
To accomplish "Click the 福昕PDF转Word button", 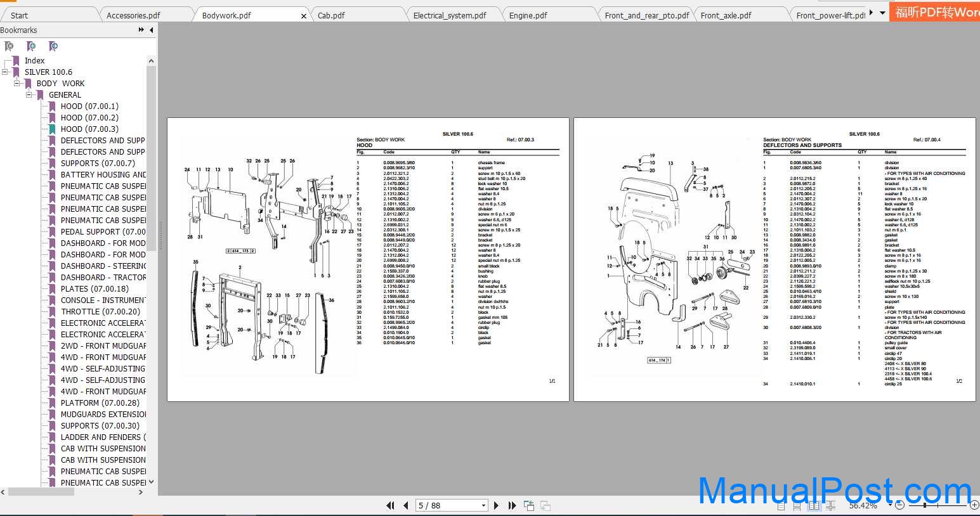I will (x=936, y=11).
